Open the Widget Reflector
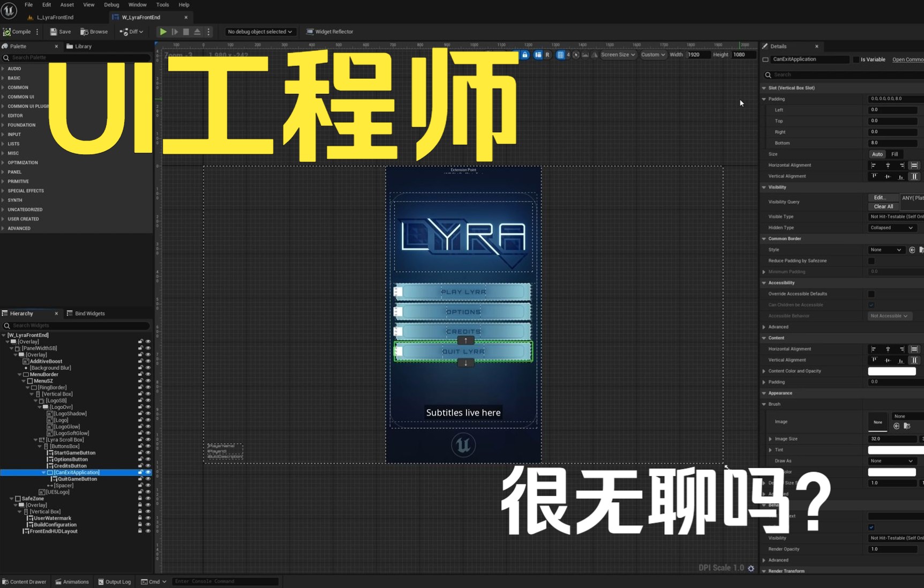This screenshot has width=924, height=588. [x=329, y=32]
